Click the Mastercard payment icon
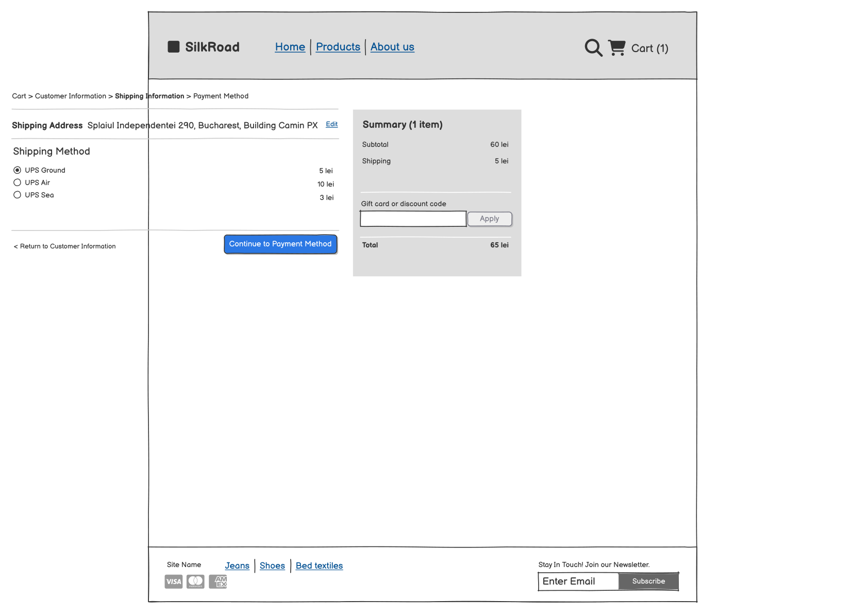Image resolution: width=868 pixels, height=614 pixels. (195, 581)
